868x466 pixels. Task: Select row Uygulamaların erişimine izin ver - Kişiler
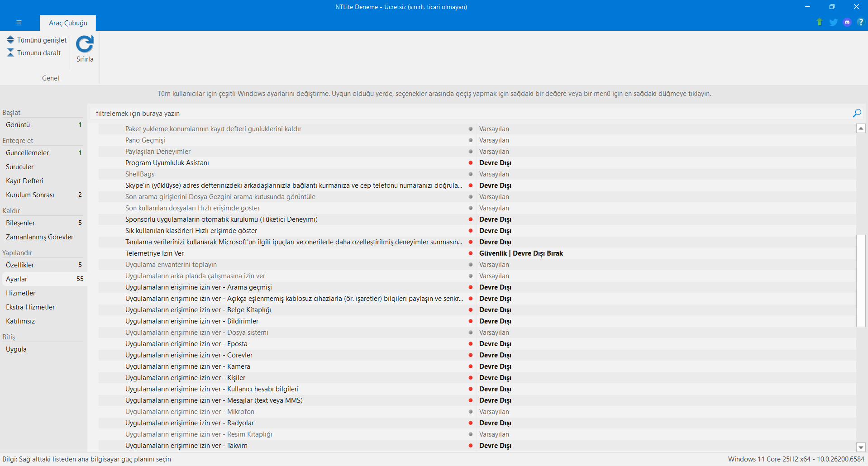pos(477,378)
